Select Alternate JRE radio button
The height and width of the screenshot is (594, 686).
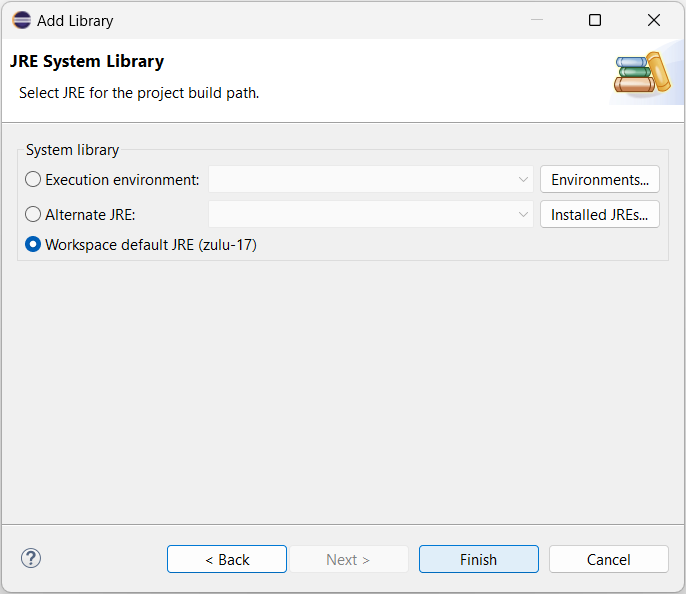click(33, 214)
